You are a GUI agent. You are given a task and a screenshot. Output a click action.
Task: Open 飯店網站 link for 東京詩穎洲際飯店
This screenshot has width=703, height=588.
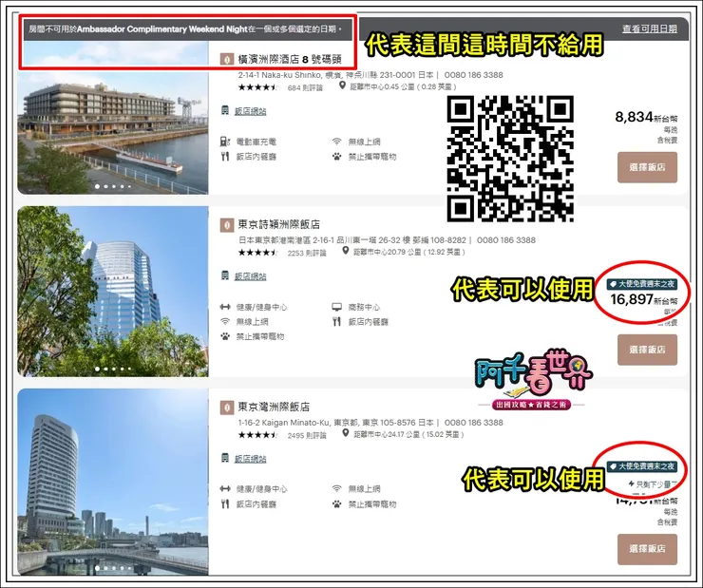coord(250,276)
